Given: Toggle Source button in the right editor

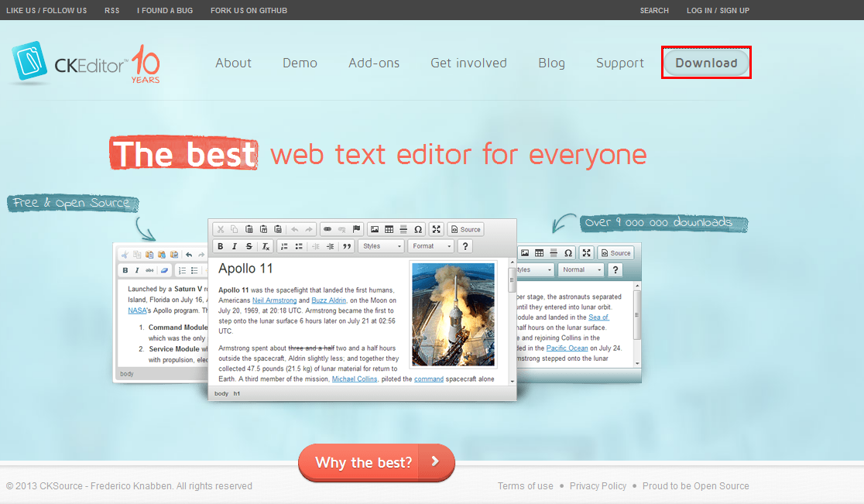Looking at the screenshot, I should (616, 253).
